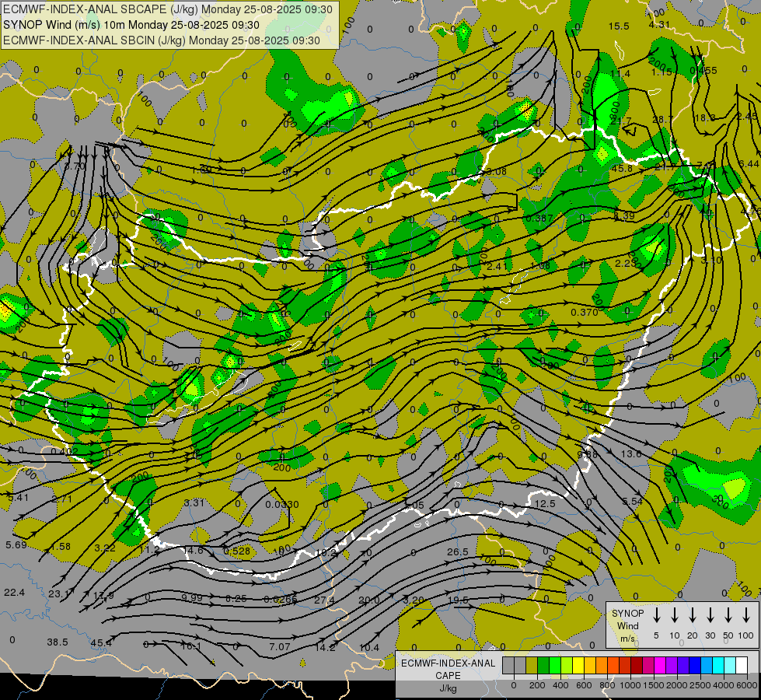The image size is (761, 700).
Task: Click the map value 26.5
Action: 458,552
